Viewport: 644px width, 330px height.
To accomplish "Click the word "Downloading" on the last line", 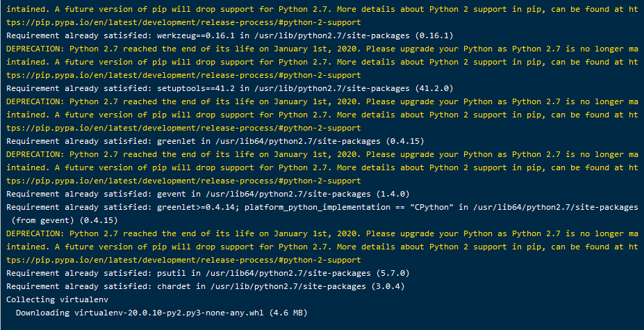I will click(x=42, y=313).
